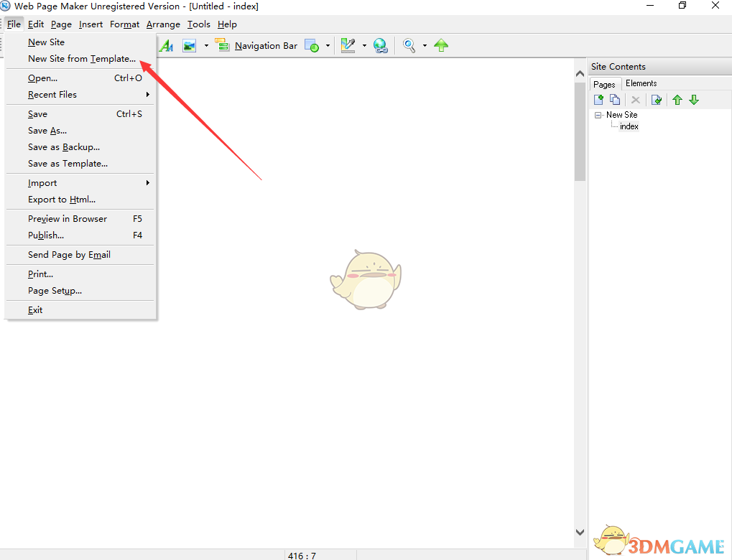Open the page properties icon in Site Contents
Screen dimensions: 732x560
click(657, 99)
